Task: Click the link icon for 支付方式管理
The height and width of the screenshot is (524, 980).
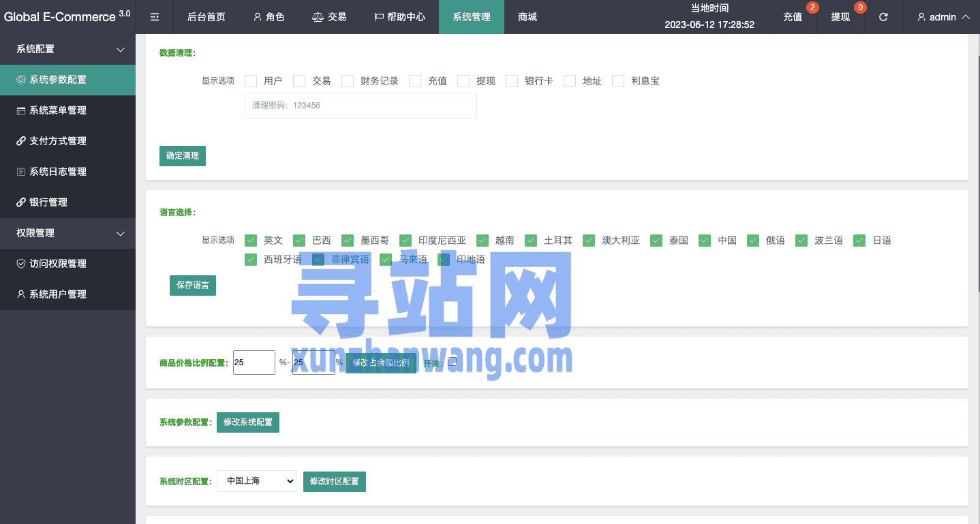Action: (21, 141)
